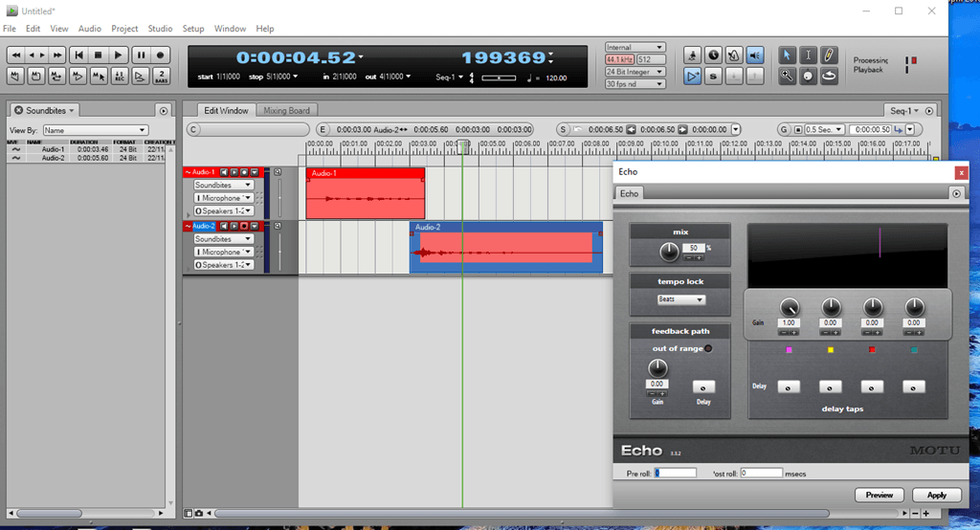Click the magenta delay tap color swatch
The image size is (980, 530).
click(x=789, y=350)
